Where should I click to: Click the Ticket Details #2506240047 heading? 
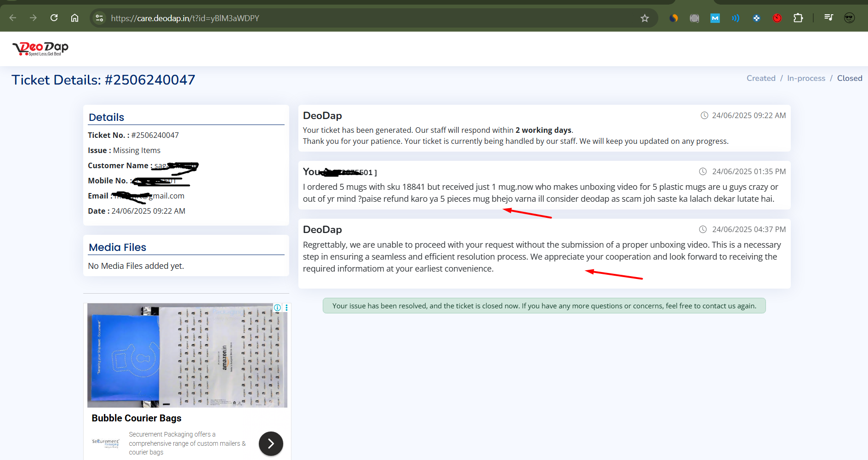tap(103, 80)
